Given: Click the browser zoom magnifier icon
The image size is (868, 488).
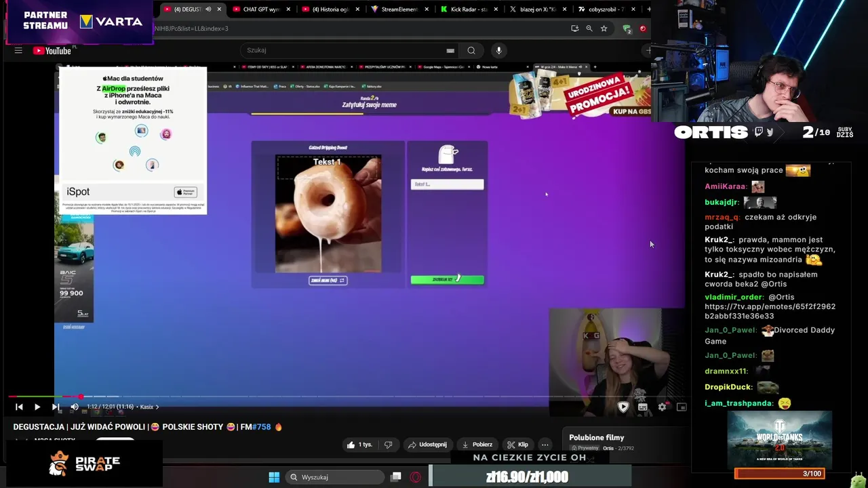Looking at the screenshot, I should (589, 28).
